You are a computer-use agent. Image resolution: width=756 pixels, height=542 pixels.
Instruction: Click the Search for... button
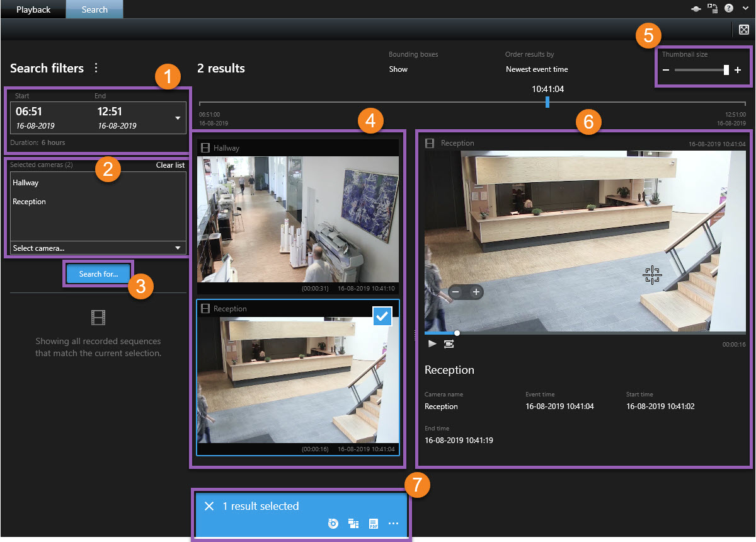click(x=98, y=274)
